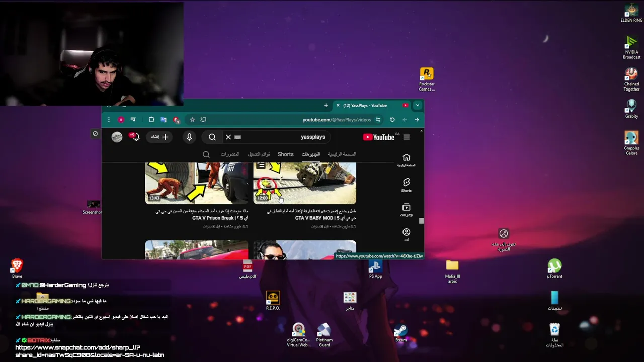Switch to the Shorts channel tab
This screenshot has height=362, width=644.
[285, 154]
